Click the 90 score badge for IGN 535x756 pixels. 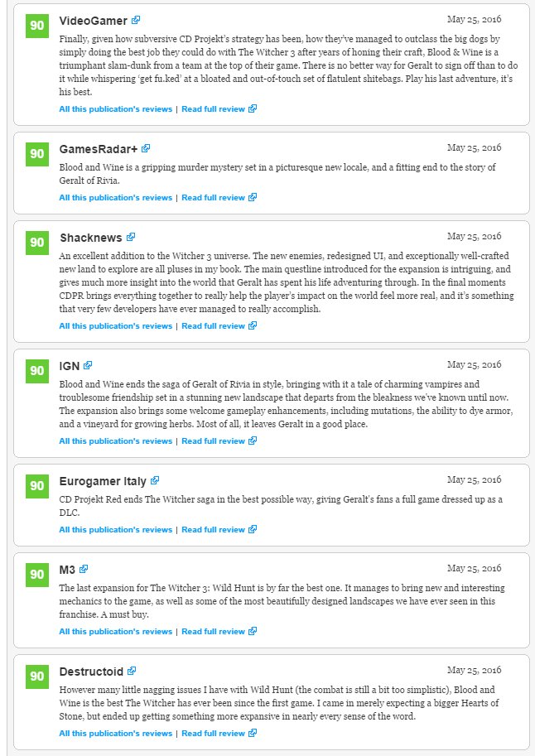click(37, 371)
